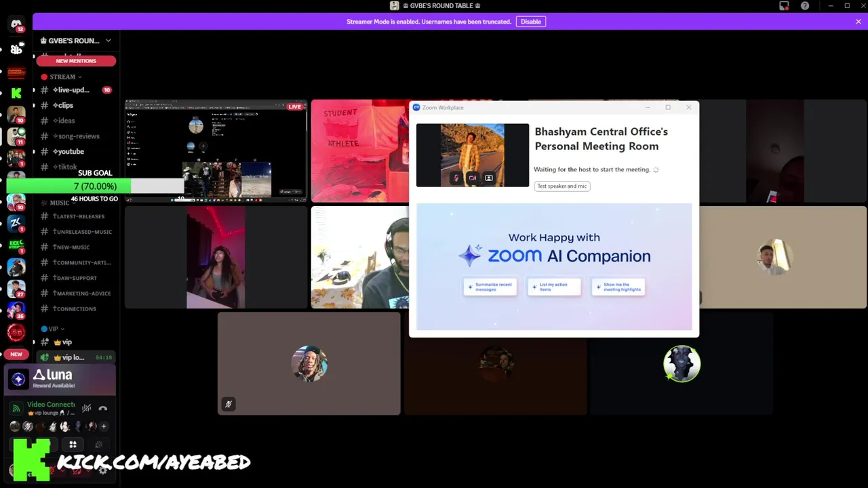Toggle the Zoom preview camera icon

(472, 178)
